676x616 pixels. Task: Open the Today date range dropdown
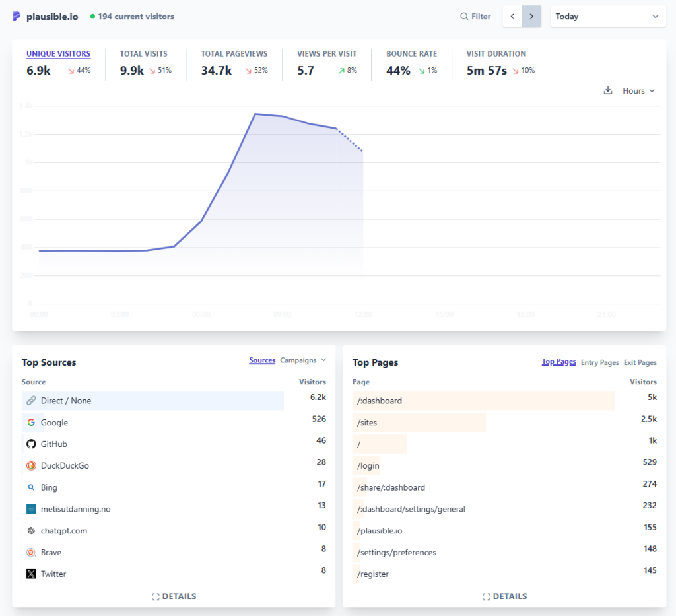pyautogui.click(x=608, y=17)
